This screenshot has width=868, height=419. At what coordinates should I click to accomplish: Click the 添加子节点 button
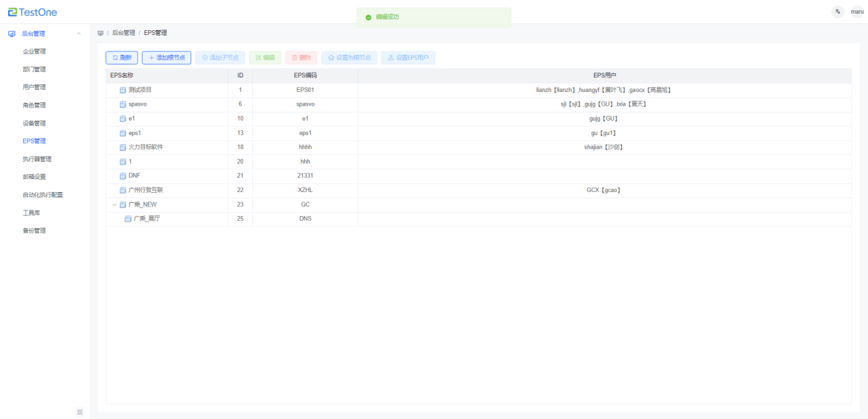tap(220, 58)
